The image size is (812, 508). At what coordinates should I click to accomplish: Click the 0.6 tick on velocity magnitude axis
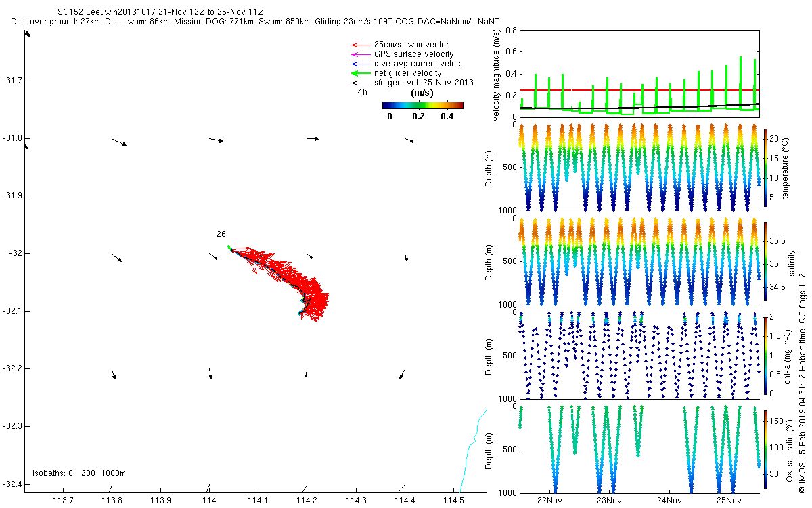tap(511, 52)
